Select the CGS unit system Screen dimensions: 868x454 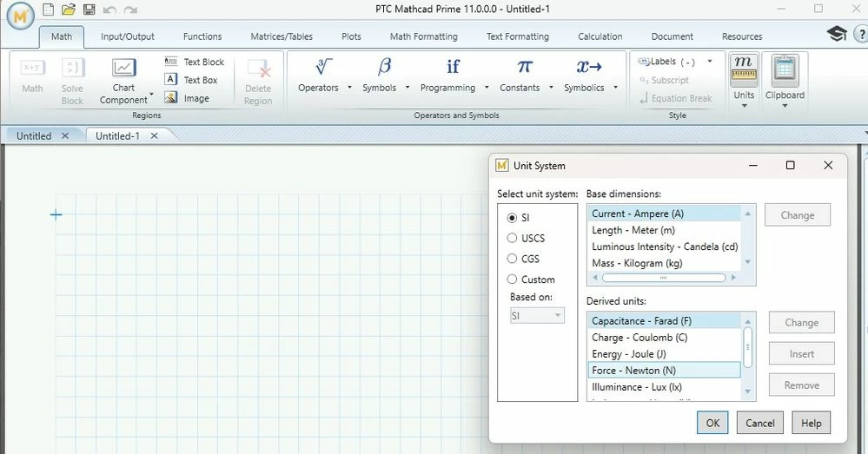512,259
